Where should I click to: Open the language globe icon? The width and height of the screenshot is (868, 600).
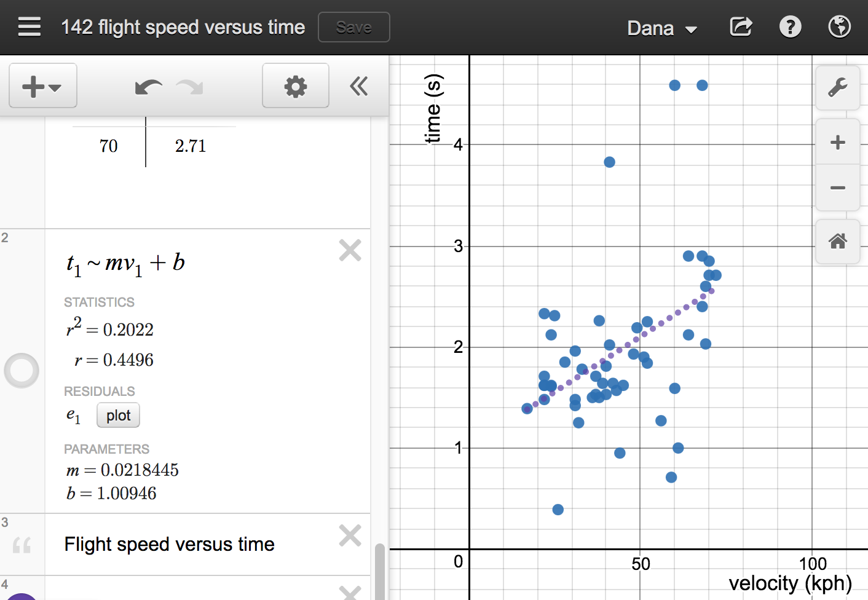coord(839,27)
